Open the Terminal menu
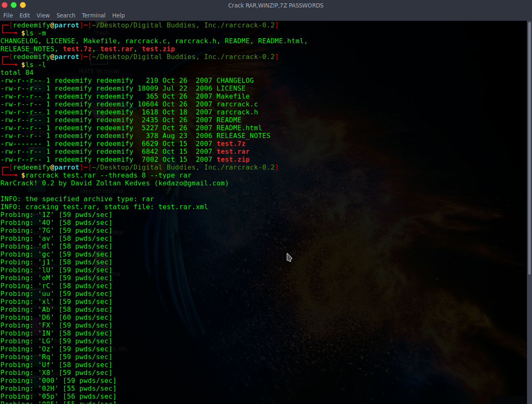This screenshot has width=532, height=404. [x=94, y=15]
